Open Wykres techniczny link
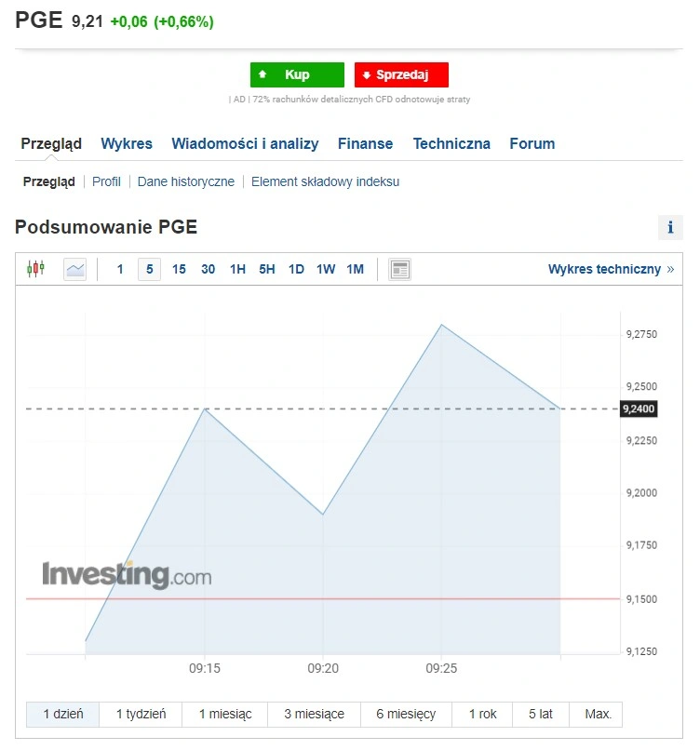 point(611,269)
